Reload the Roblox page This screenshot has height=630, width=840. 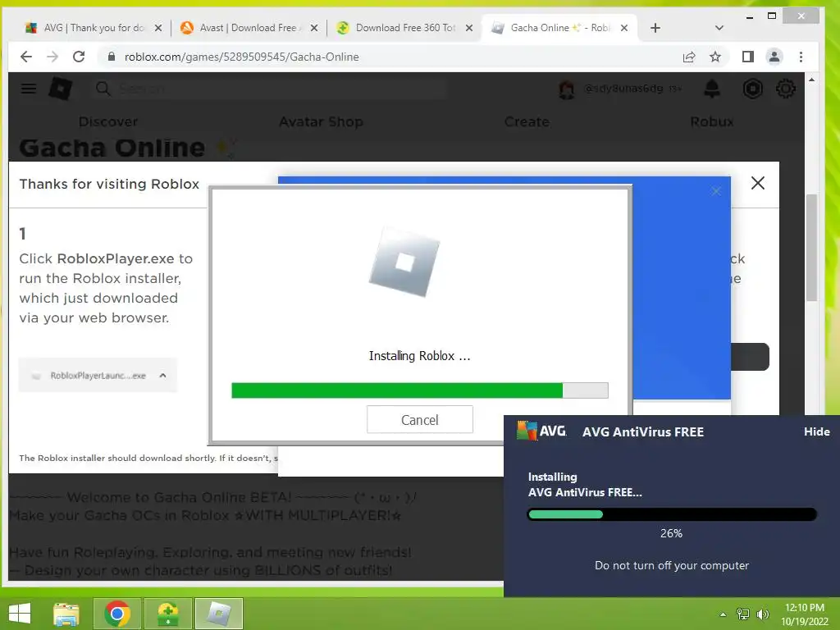(79, 57)
